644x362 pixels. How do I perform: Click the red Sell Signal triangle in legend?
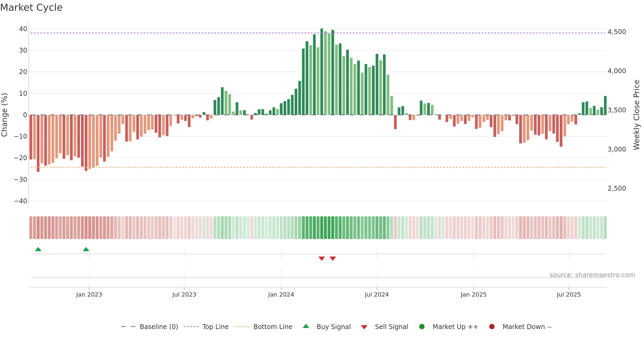tap(364, 327)
